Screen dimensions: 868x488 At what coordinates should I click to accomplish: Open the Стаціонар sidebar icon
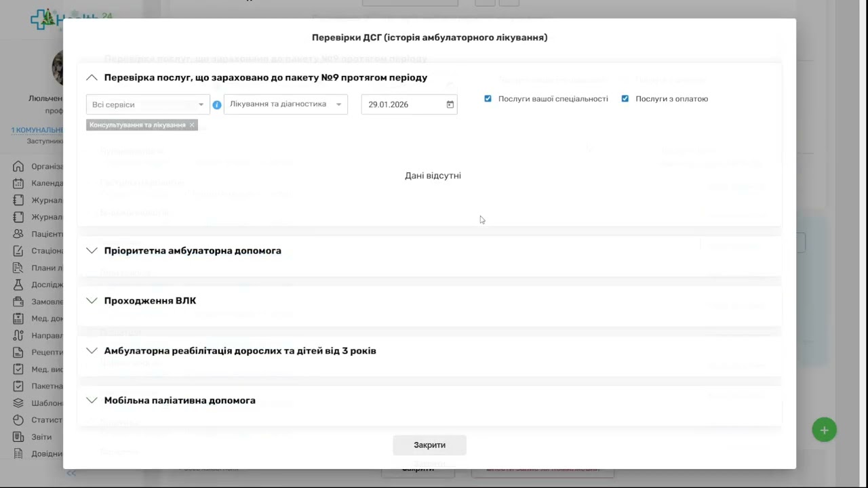click(18, 251)
